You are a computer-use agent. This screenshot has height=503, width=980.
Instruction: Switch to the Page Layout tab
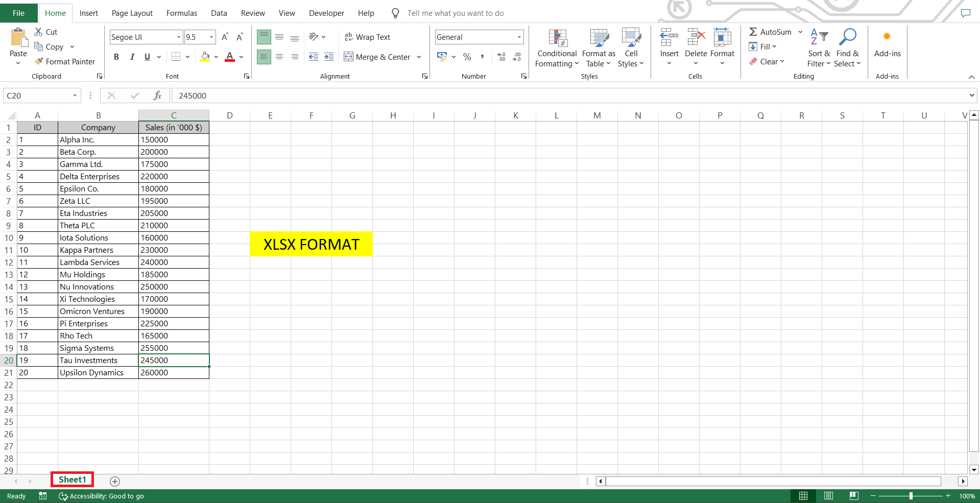[132, 13]
